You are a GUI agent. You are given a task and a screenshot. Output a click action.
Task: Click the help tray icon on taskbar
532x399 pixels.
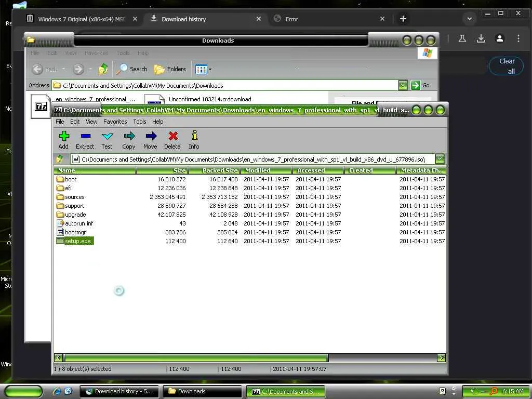443,391
